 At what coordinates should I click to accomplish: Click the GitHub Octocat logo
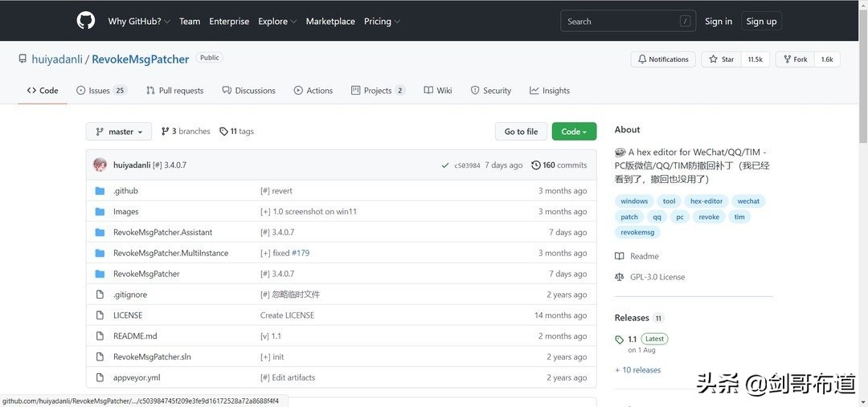[x=86, y=21]
